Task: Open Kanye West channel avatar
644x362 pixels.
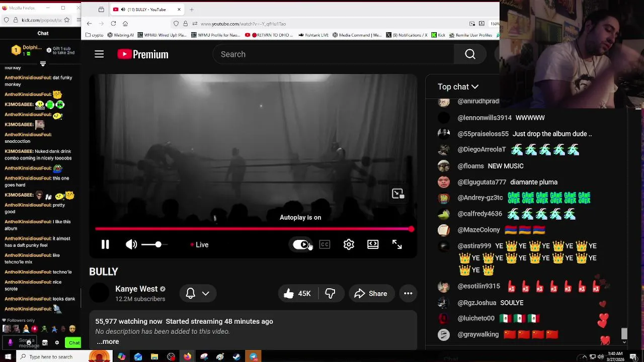Action: pos(99,293)
